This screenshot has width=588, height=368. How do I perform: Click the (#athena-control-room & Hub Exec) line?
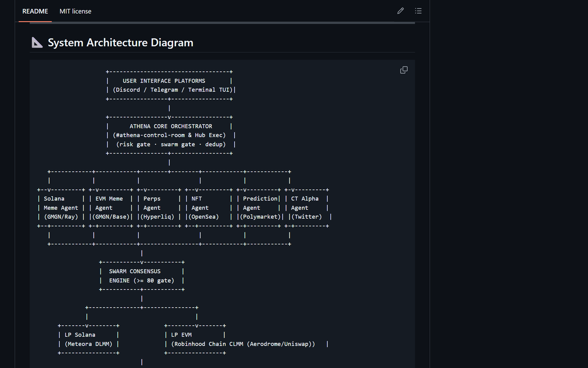pos(169,135)
